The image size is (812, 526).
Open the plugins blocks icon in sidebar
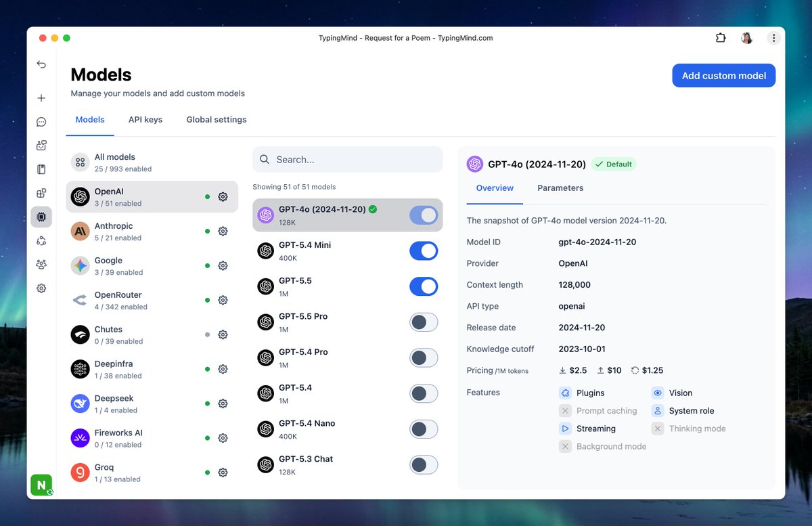pos(41,193)
